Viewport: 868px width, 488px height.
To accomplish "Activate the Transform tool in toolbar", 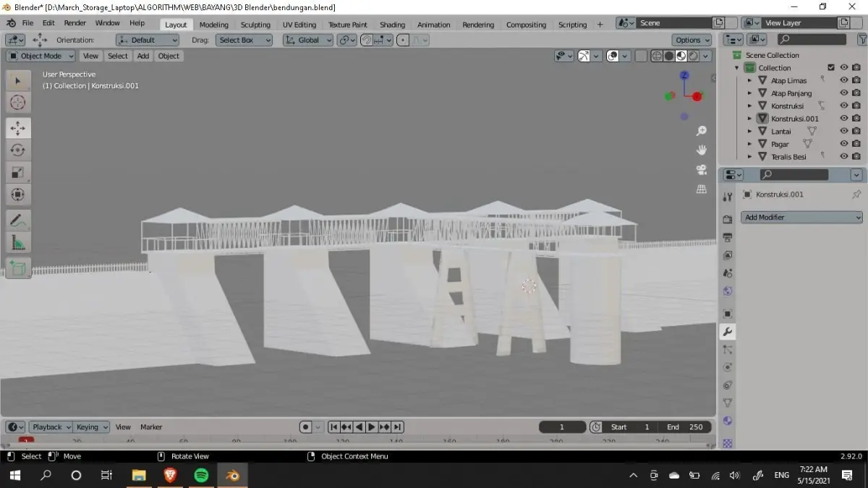I will pos(18,194).
